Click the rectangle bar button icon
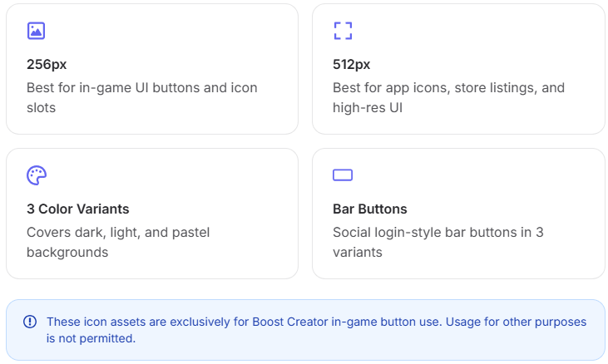Viewport: 608px width, 364px height. [343, 175]
